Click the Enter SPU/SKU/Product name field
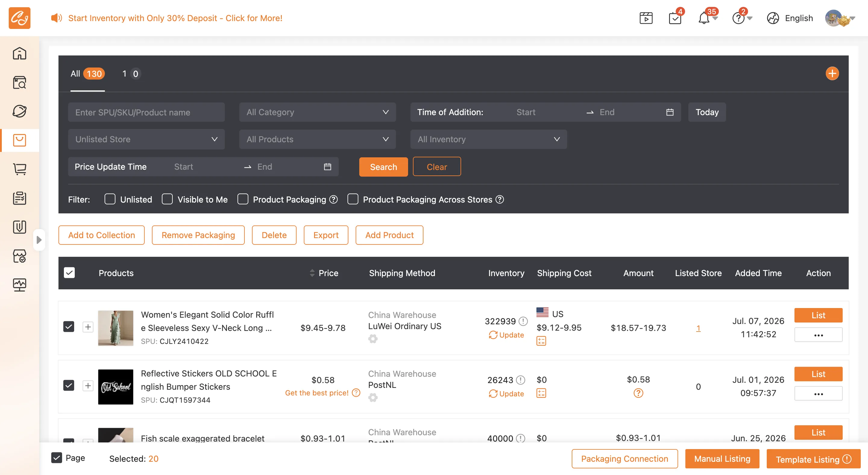 pos(146,112)
